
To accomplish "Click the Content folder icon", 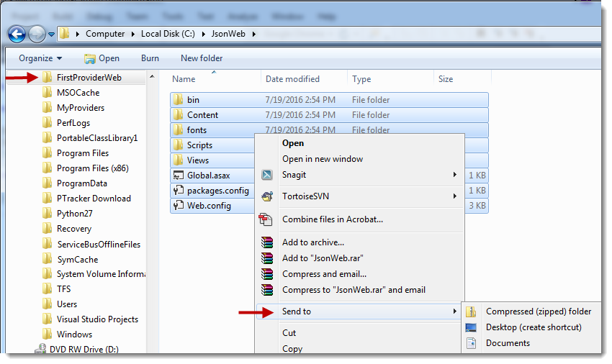I will click(178, 115).
